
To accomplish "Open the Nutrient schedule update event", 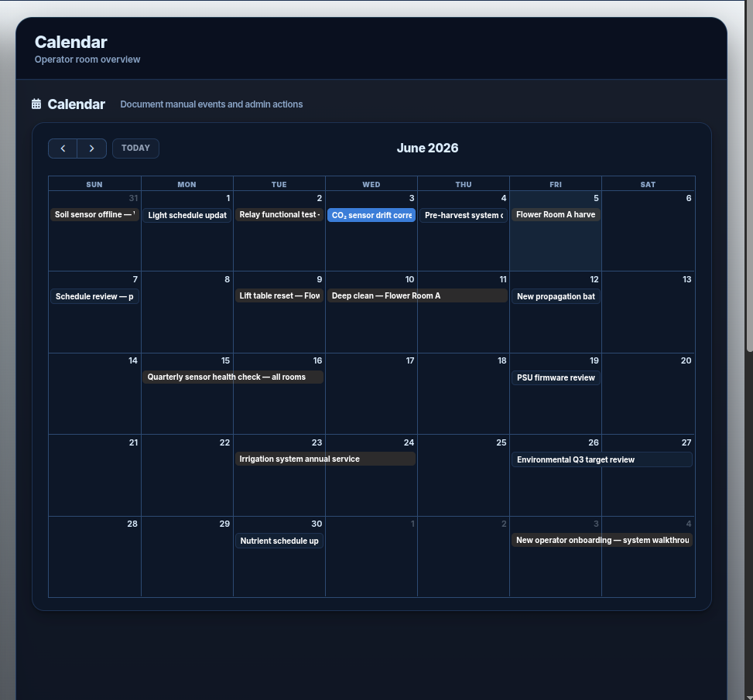I will [x=279, y=541].
